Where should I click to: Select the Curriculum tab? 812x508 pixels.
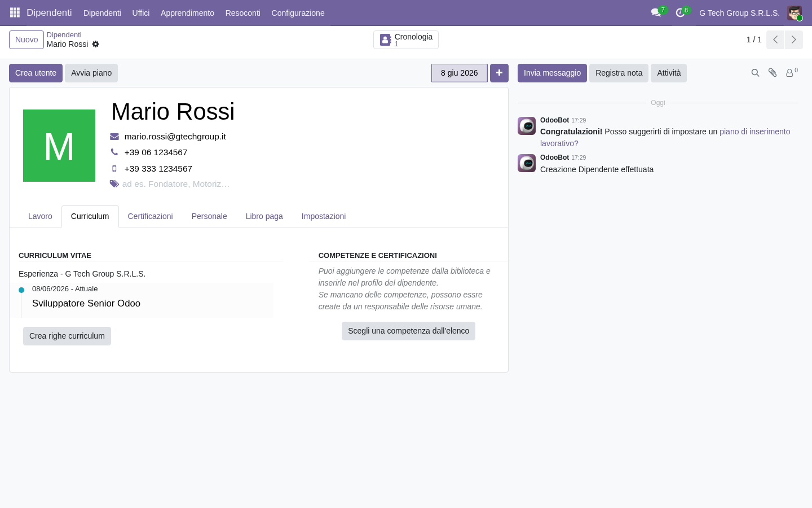[90, 216]
